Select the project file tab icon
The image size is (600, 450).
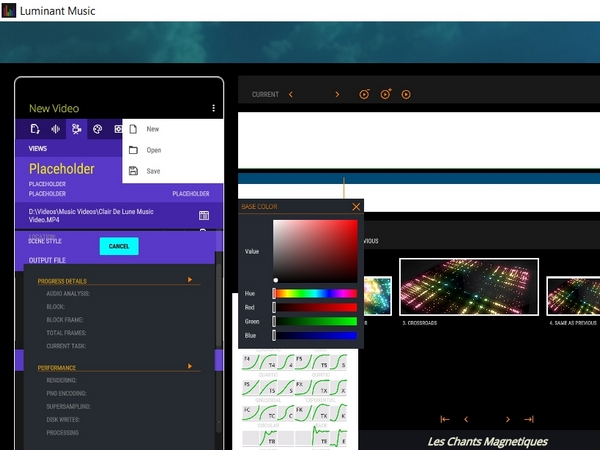(35, 129)
